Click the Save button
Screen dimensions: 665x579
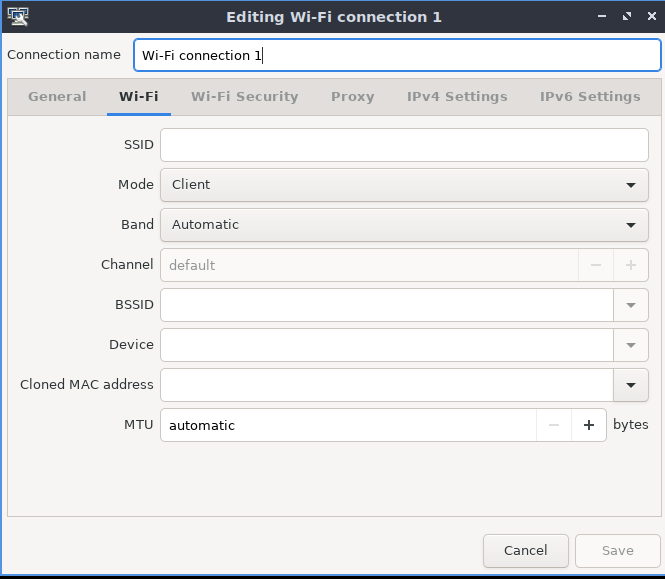tap(618, 551)
